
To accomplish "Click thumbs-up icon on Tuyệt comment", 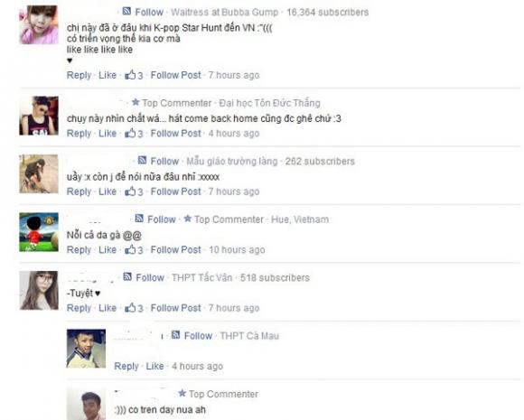I will point(130,307).
